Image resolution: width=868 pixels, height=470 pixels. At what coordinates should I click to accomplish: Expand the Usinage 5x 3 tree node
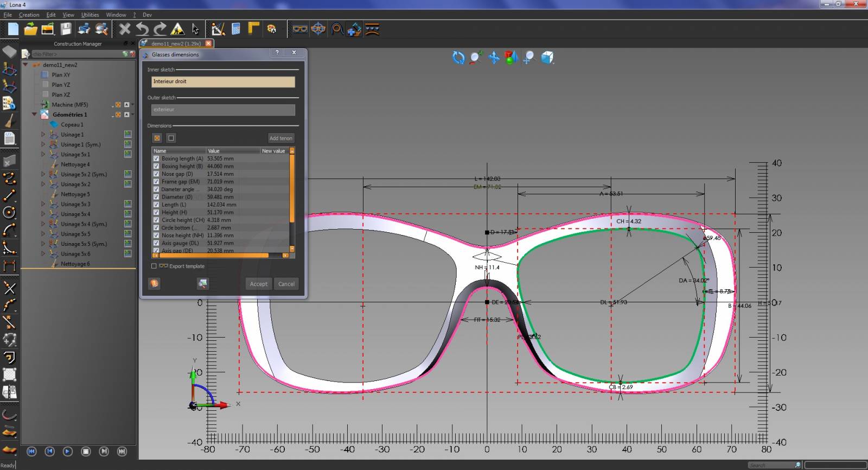pos(43,204)
